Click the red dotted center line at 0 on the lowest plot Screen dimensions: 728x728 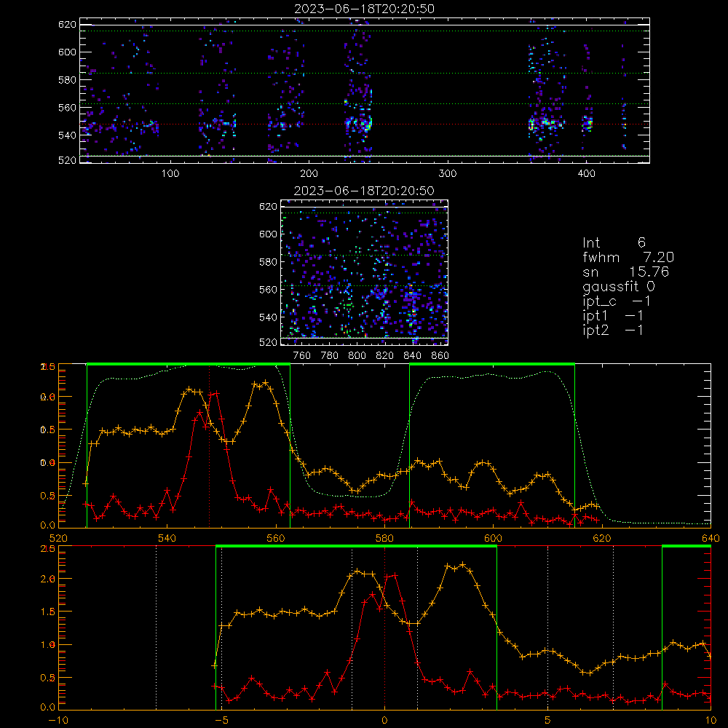click(x=384, y=627)
